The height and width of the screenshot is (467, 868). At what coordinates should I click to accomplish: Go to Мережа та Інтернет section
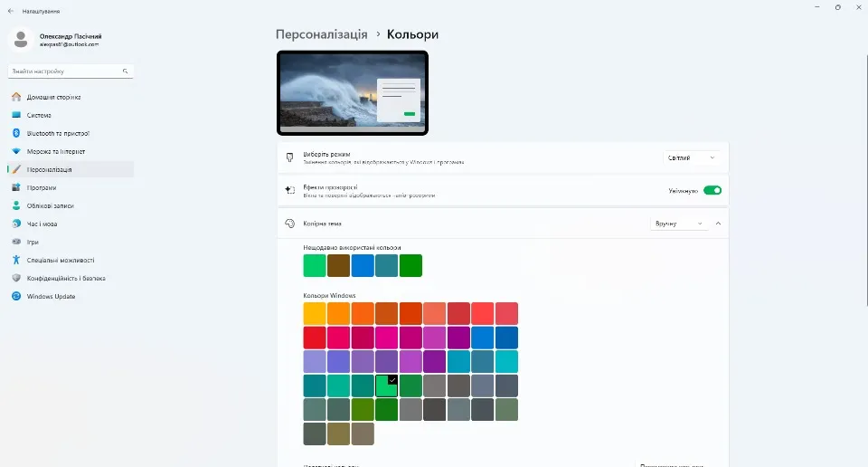(55, 151)
